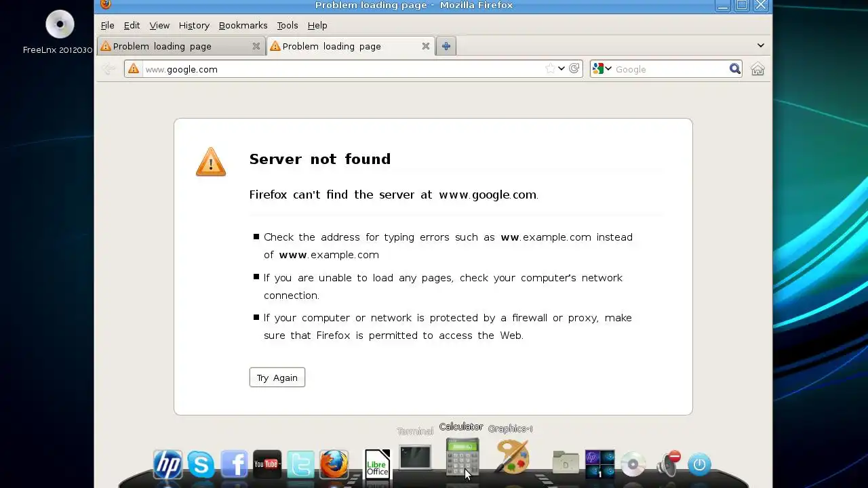Click "Firefox can't find the server" text
This screenshot has height=488, width=868.
[x=394, y=195]
